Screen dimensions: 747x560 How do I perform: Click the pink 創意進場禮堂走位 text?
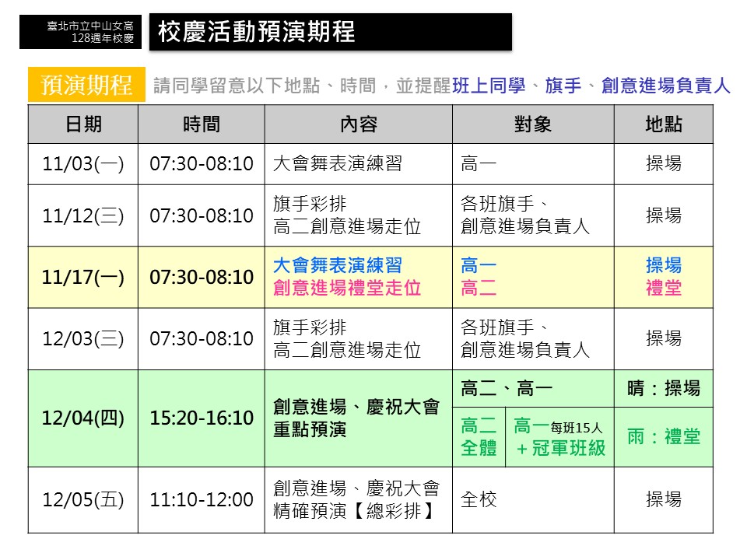coord(347,288)
